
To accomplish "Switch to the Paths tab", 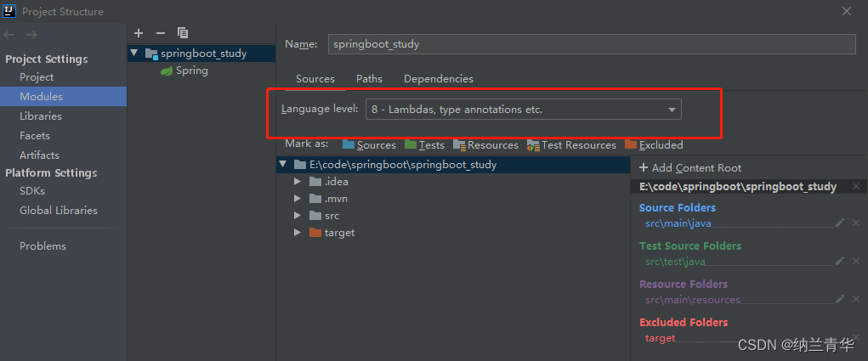I will click(x=369, y=78).
